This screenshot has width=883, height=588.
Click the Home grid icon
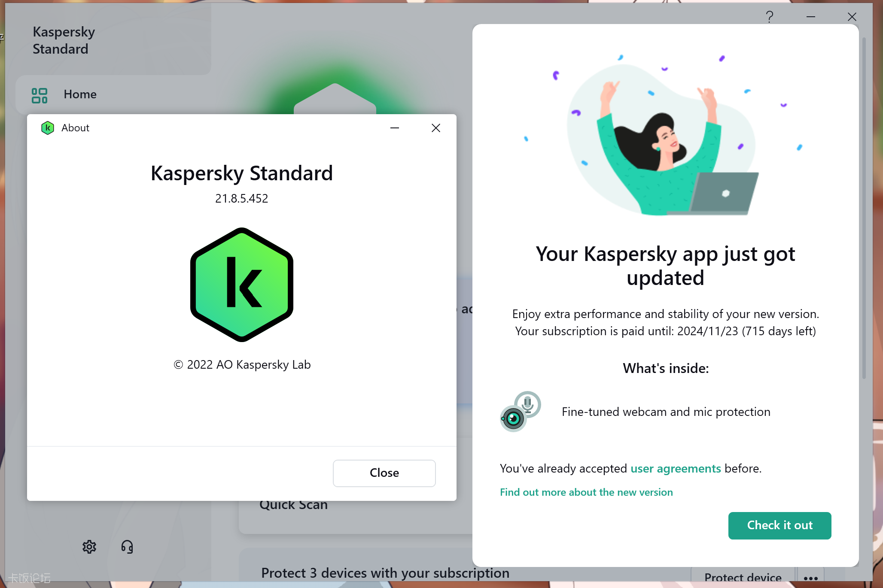click(40, 95)
